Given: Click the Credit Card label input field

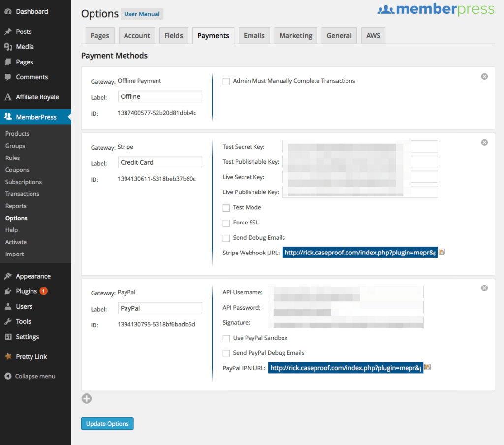Looking at the screenshot, I should tap(160, 162).
